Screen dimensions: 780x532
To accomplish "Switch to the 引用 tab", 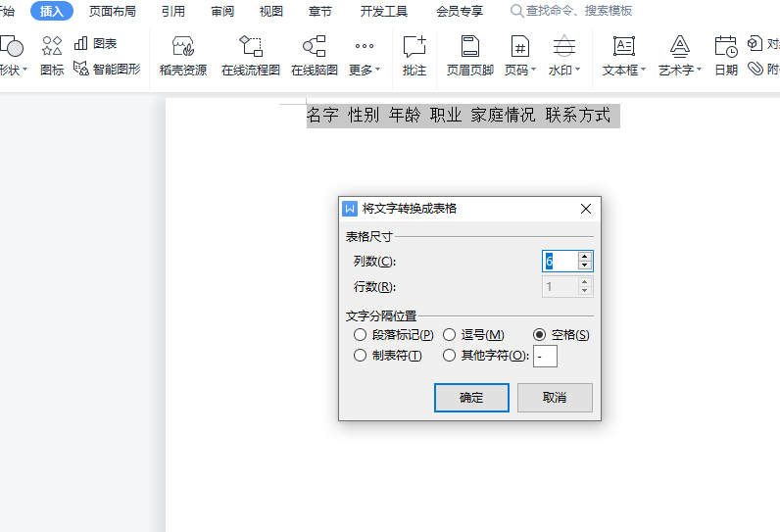I will click(x=173, y=11).
